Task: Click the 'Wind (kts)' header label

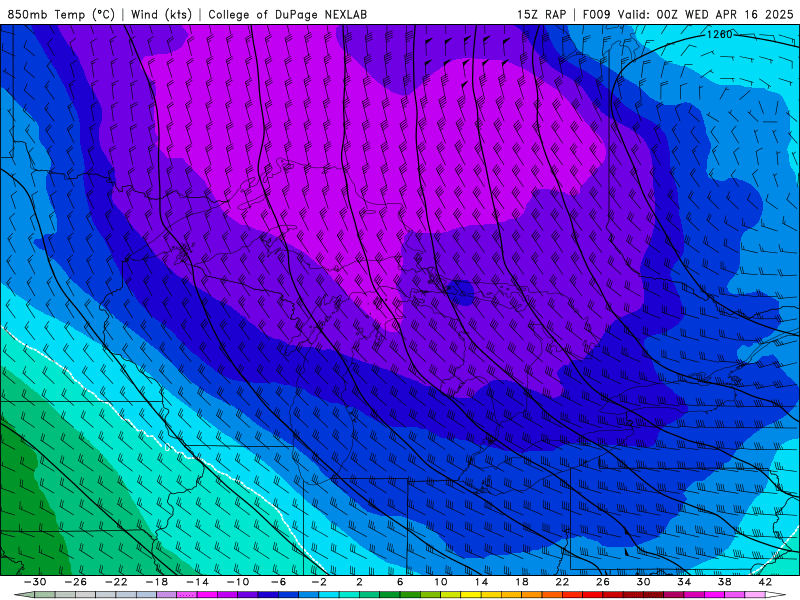Action: click(161, 14)
